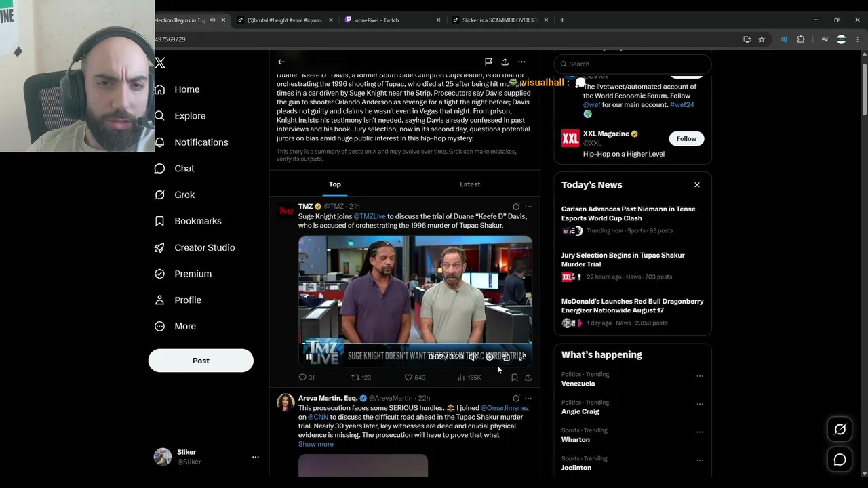Open Jury Selection Begins in Tupac news
The height and width of the screenshot is (488, 868).
pos(633,266)
